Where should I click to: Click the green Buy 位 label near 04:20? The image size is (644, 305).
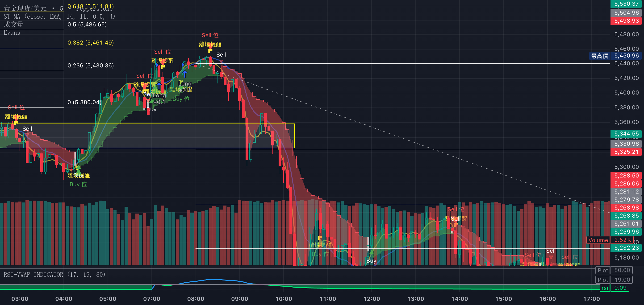(x=78, y=184)
